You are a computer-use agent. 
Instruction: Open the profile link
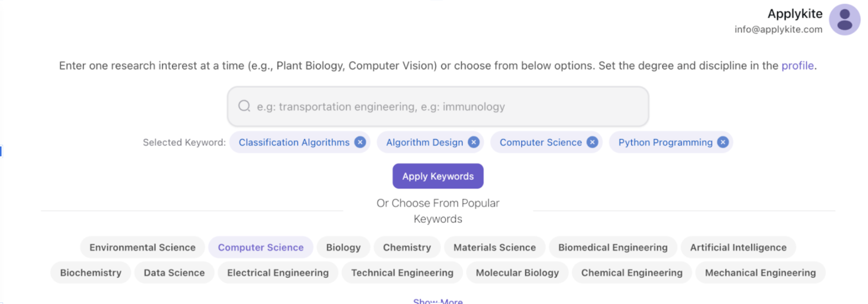(797, 65)
